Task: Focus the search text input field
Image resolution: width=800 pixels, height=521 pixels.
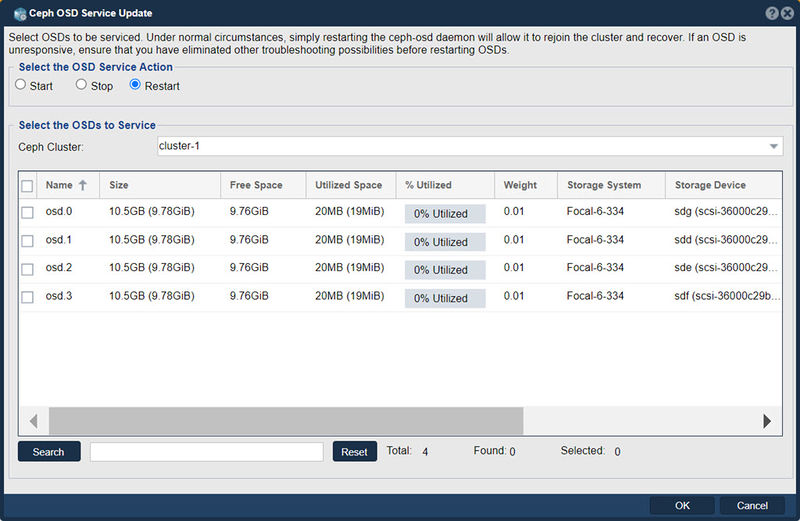Action: coord(207,452)
